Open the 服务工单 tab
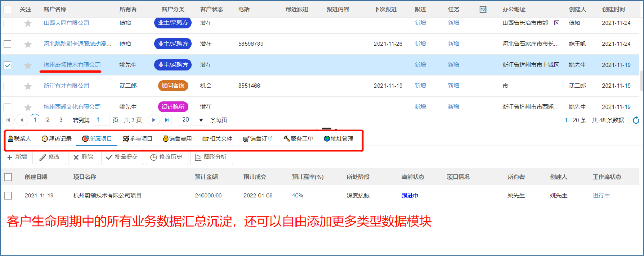Image resolution: width=644 pixels, height=256 pixels. pos(298,139)
